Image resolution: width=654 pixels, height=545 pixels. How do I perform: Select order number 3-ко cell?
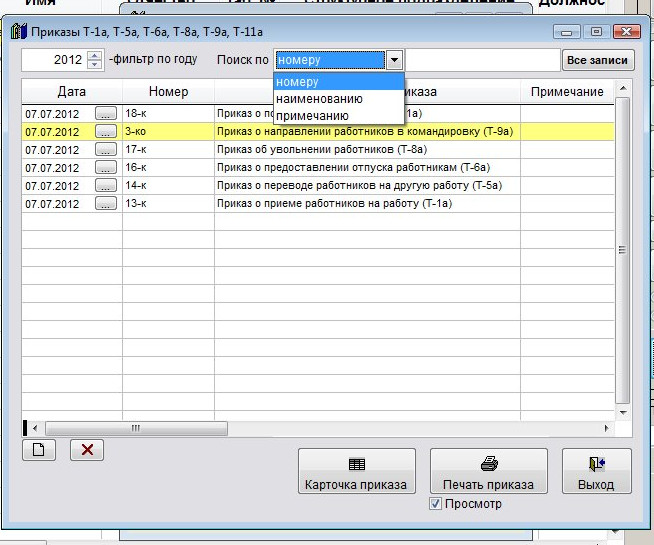pos(168,131)
